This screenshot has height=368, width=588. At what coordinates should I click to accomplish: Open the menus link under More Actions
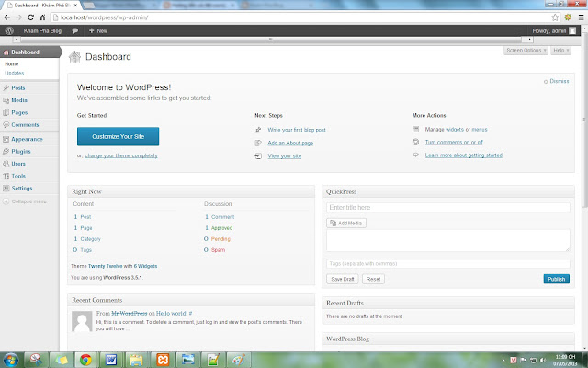[480, 129]
